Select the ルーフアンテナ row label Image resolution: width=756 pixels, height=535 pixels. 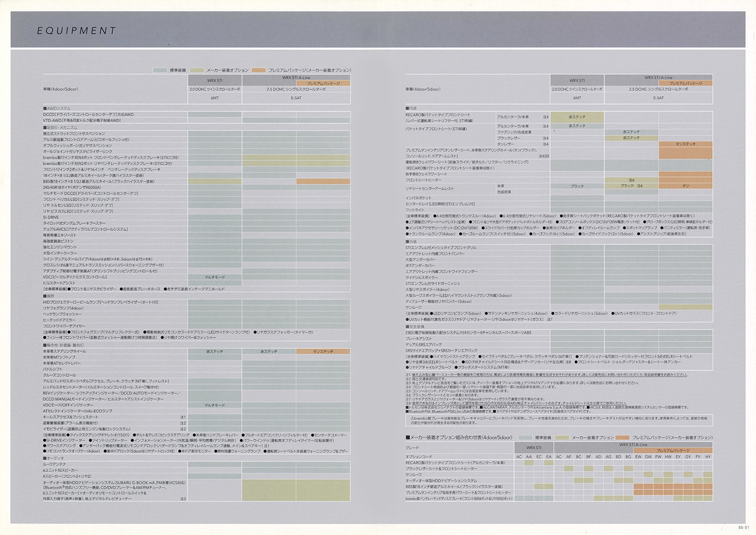pyautogui.click(x=55, y=464)
